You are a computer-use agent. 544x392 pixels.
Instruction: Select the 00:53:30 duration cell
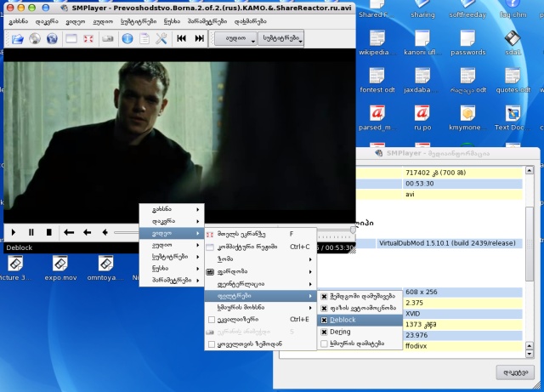[462, 184]
